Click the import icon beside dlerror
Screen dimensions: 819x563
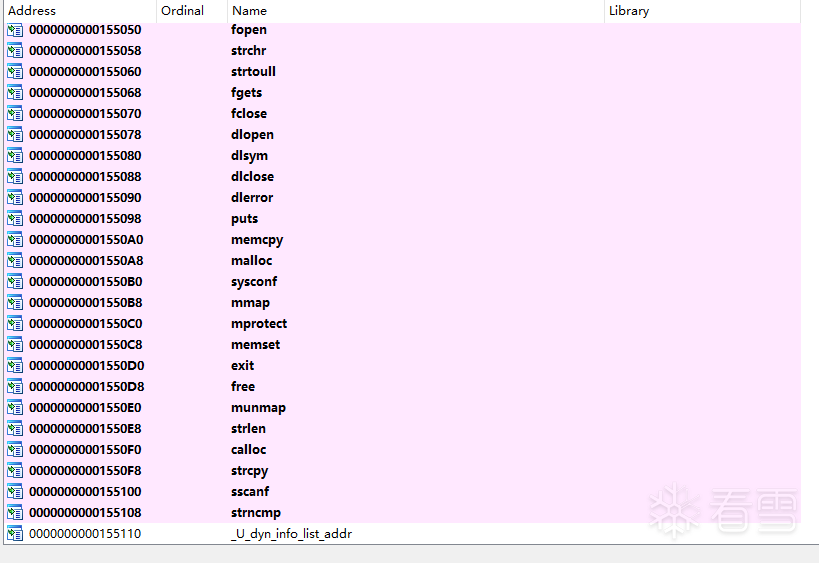click(x=15, y=198)
